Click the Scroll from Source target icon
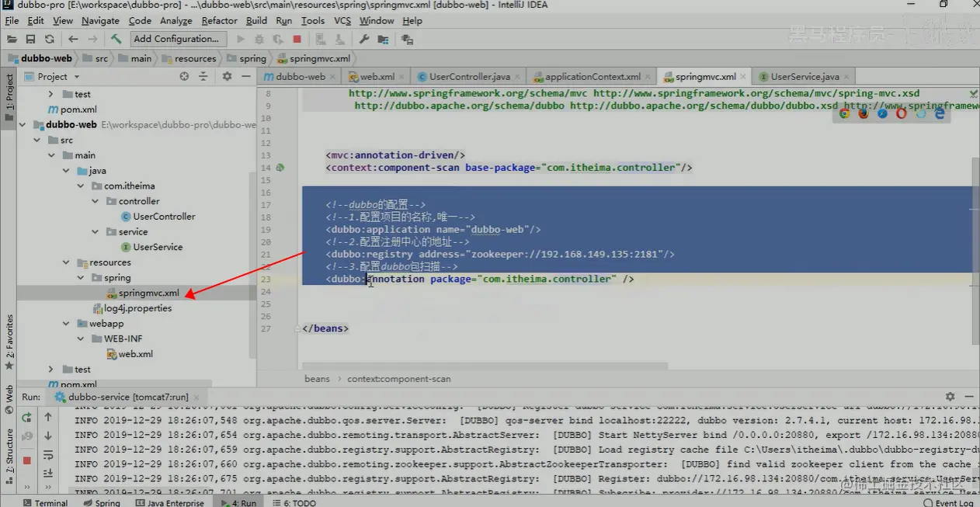Image resolution: width=980 pixels, height=507 pixels. click(x=184, y=76)
